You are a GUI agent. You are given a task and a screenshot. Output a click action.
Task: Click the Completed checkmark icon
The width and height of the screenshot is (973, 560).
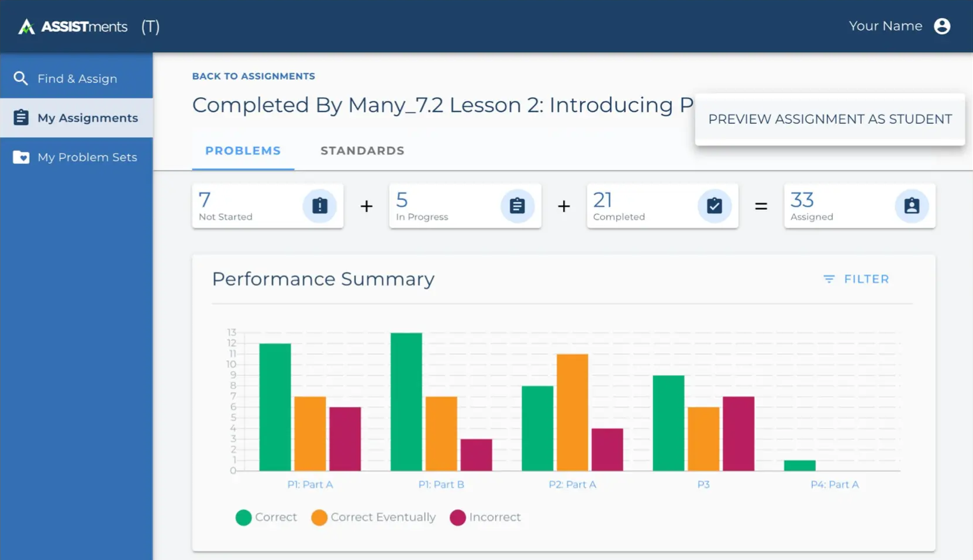[x=715, y=206]
